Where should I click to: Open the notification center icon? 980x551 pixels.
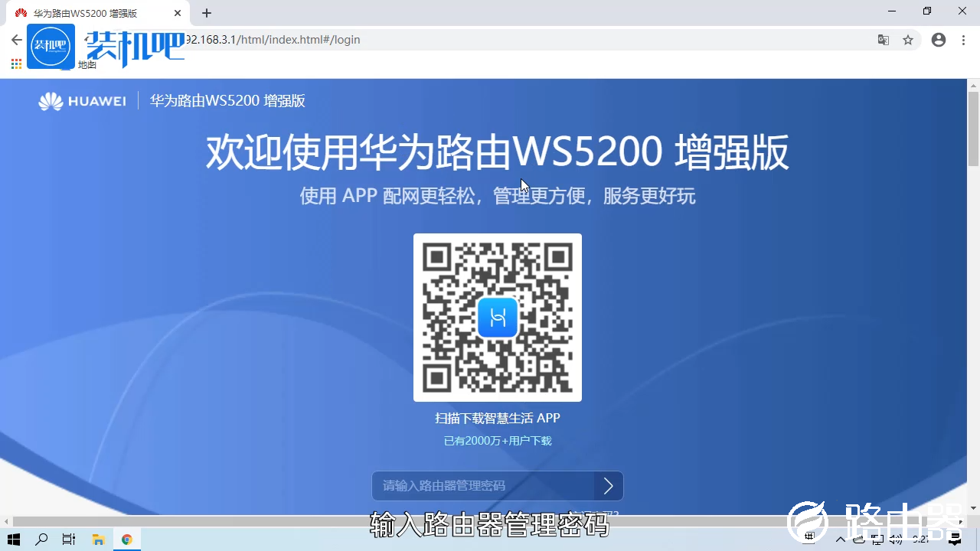pos(955,540)
